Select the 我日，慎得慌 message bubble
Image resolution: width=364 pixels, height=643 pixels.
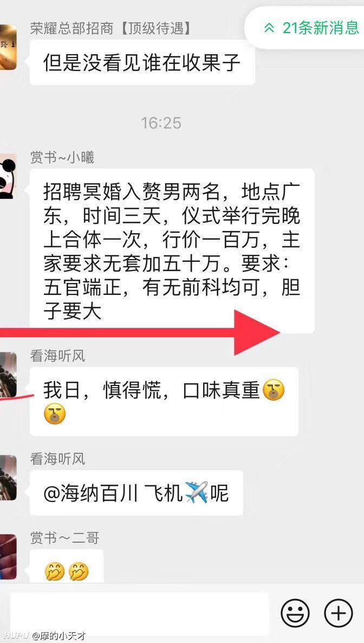(x=164, y=401)
